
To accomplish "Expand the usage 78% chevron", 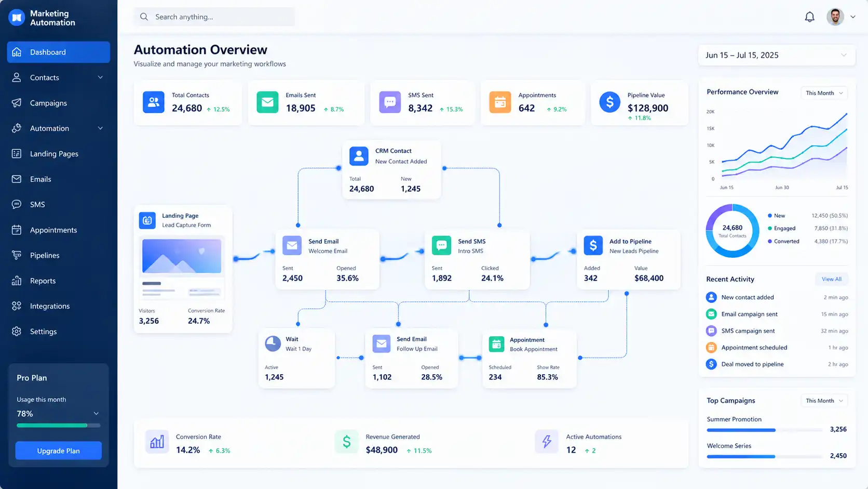I will 96,414.
